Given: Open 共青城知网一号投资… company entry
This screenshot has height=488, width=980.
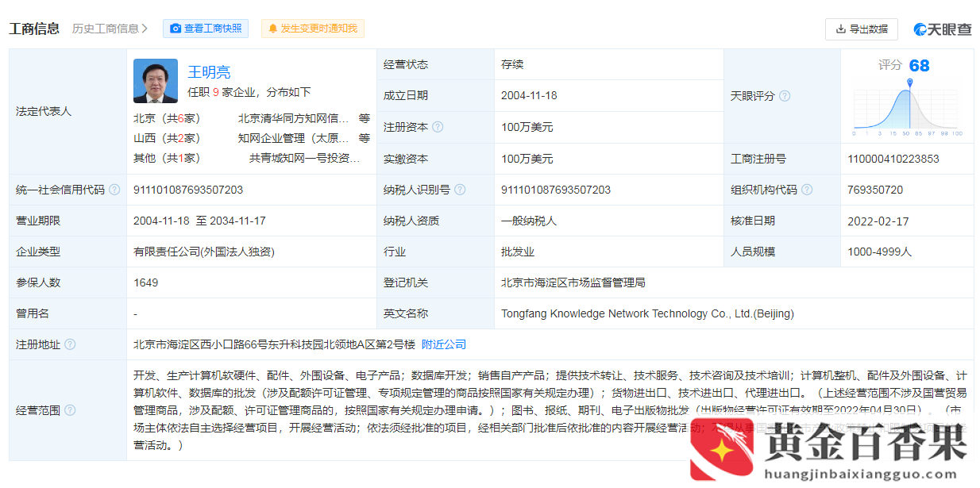Looking at the screenshot, I should pos(305,158).
